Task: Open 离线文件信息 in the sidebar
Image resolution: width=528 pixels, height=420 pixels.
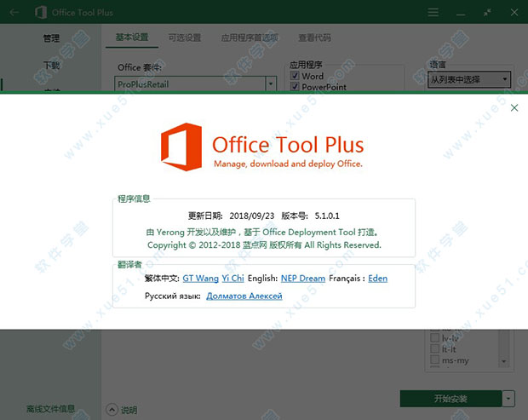Action: click(x=50, y=409)
